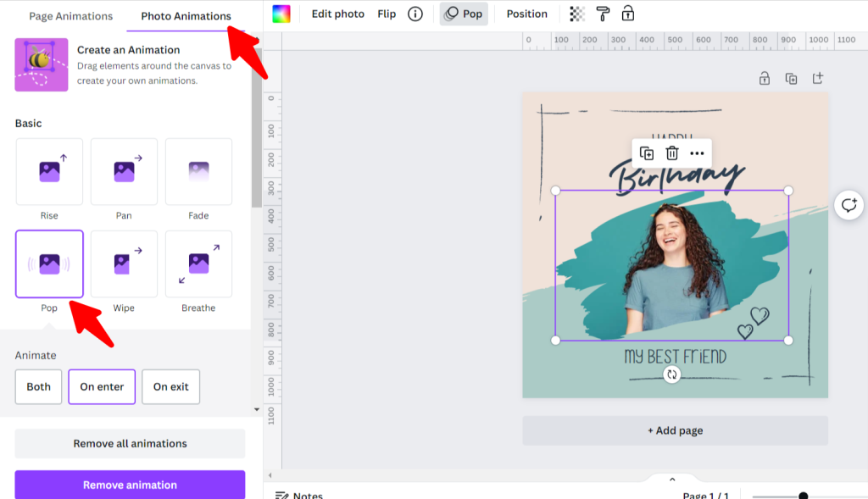Duplicate the selected element
Screen dimensions: 868x499
point(647,153)
